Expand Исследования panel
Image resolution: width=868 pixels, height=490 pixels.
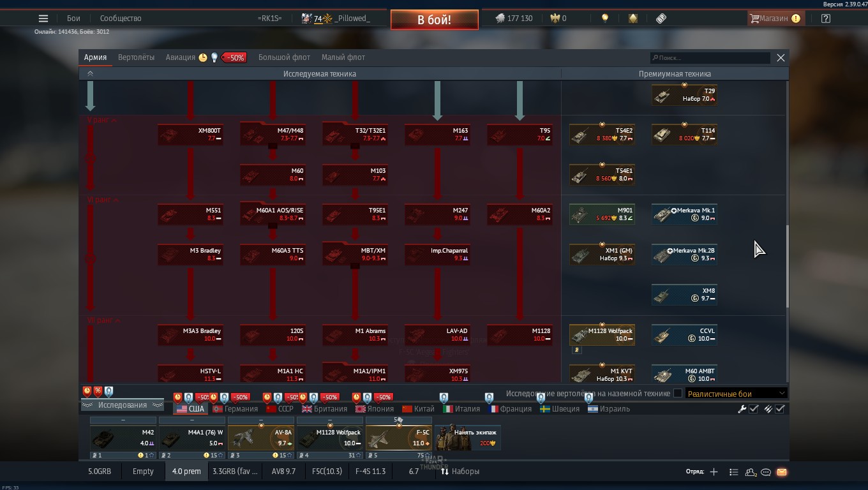pyautogui.click(x=123, y=405)
